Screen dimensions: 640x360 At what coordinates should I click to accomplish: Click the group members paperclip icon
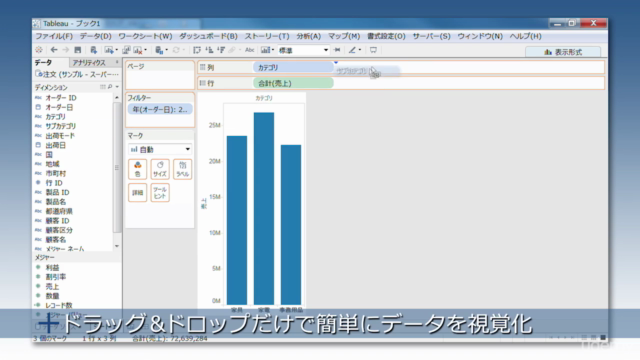pos(232,50)
